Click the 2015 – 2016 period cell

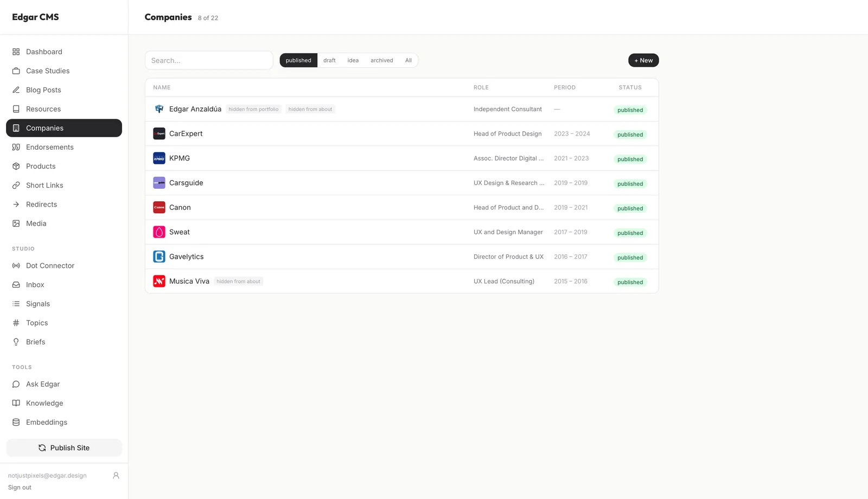pyautogui.click(x=571, y=281)
